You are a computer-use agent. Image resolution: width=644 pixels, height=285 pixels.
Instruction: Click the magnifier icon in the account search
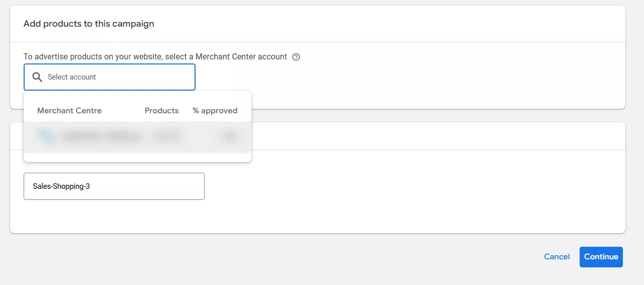[37, 77]
